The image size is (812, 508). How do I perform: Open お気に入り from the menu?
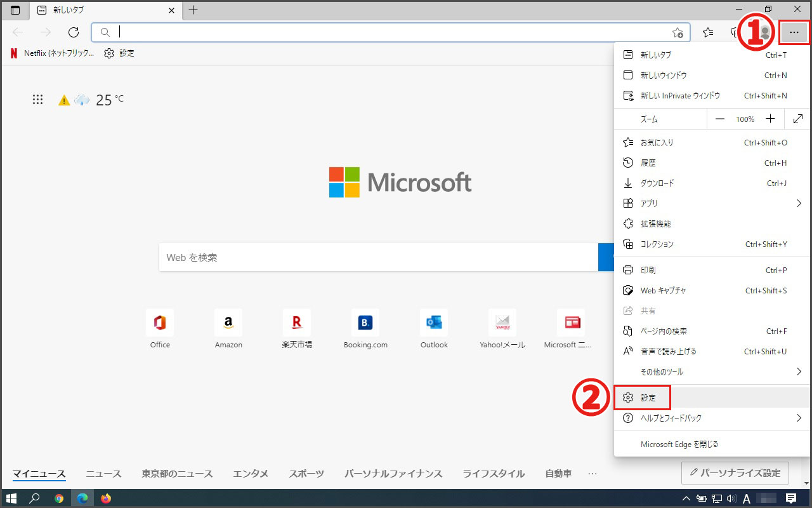click(712, 143)
